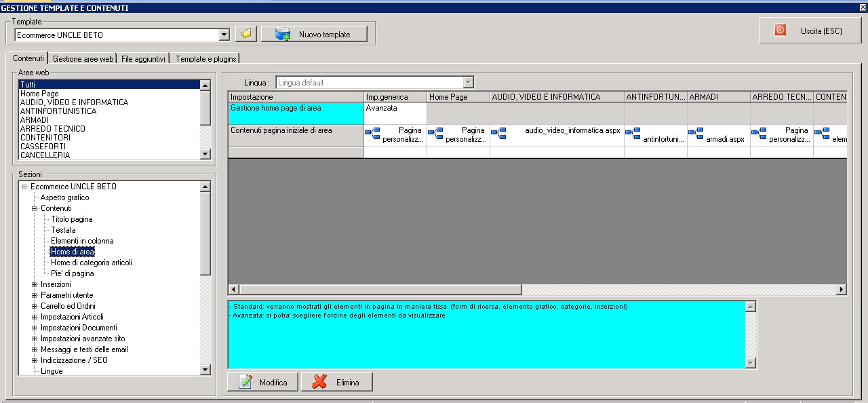This screenshot has height=403, width=868.
Task: Click the Avanzata cell under Imp.generica
Action: pos(395,113)
